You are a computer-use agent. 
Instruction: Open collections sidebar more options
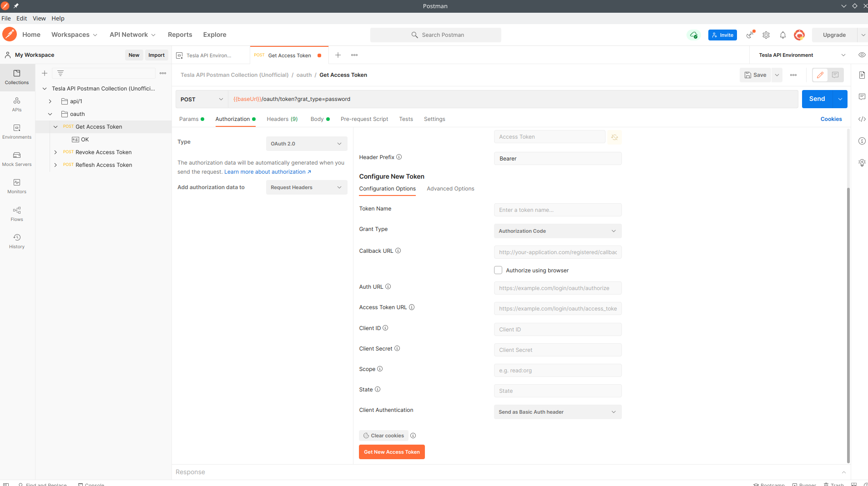(163, 73)
